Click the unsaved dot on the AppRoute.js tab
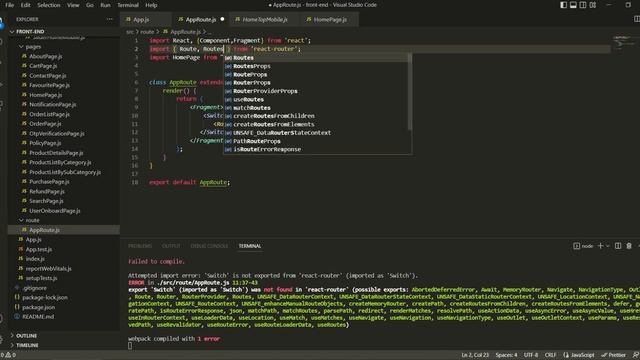The image size is (640, 360). 222,19
